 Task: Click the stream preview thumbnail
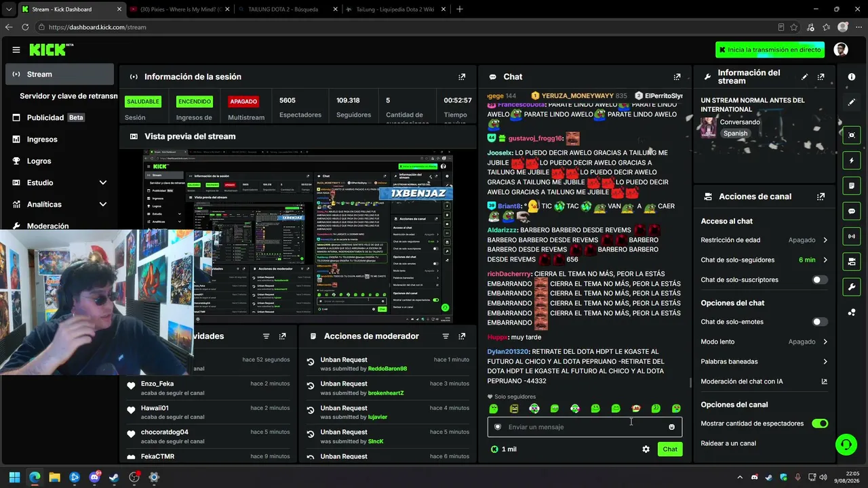tap(298, 237)
